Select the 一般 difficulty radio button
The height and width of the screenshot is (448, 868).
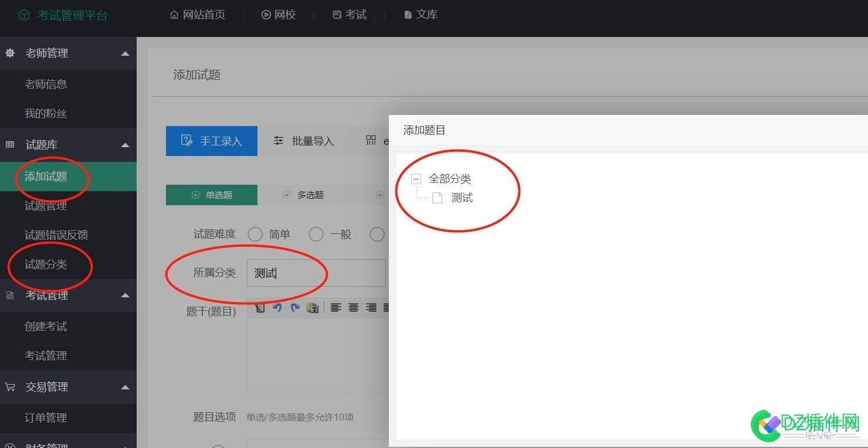coord(316,235)
